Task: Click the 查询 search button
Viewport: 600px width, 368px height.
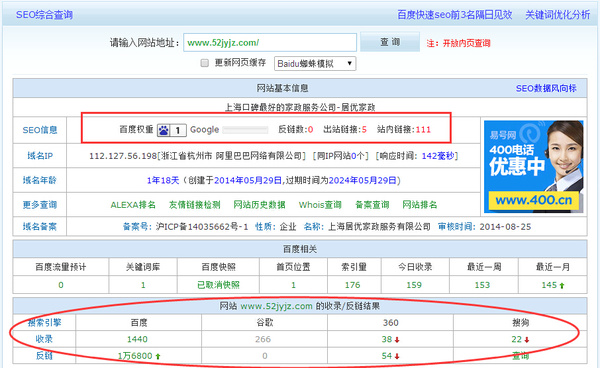Action: (x=390, y=42)
